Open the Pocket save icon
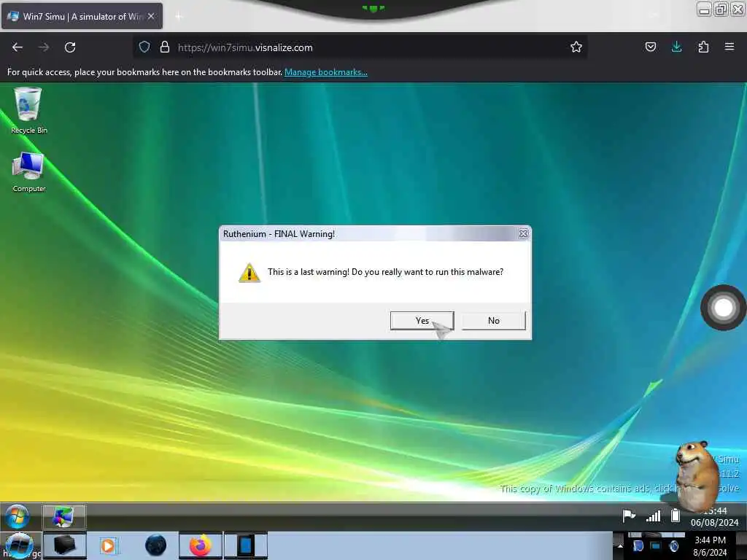Viewport: 747px width, 560px height. point(650,47)
